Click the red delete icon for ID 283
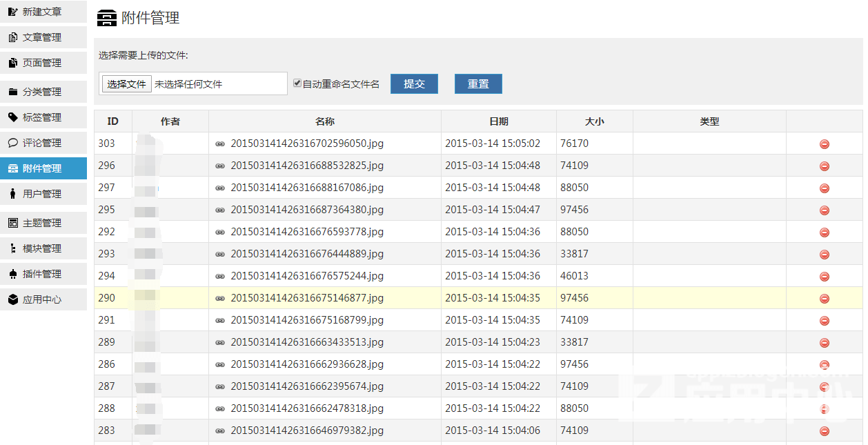Viewport: 868px width, 445px height. click(x=824, y=431)
